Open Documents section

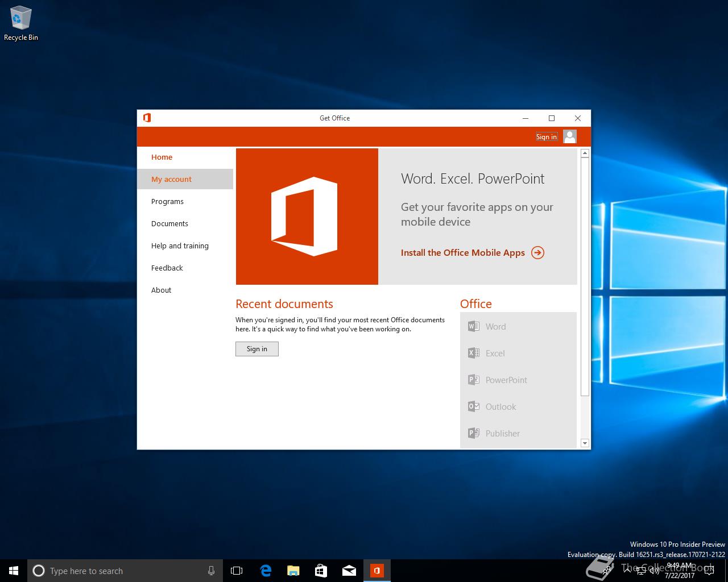[169, 223]
